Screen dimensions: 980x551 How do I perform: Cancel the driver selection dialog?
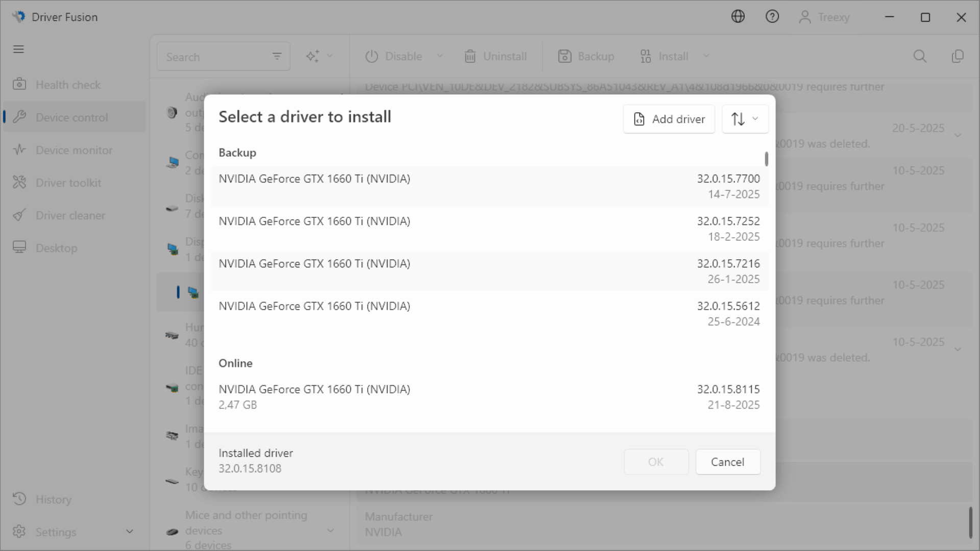point(728,462)
